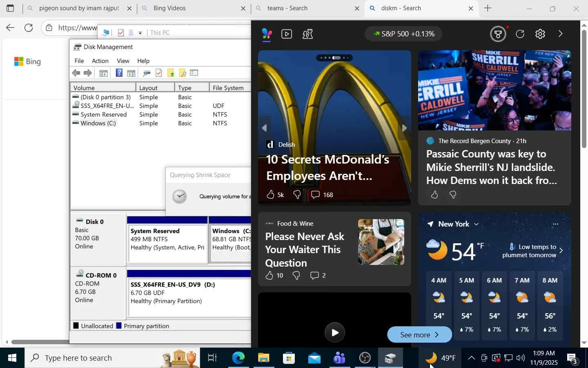Open the Action menu in Disk Management
The height and width of the screenshot is (368, 588).
click(100, 61)
